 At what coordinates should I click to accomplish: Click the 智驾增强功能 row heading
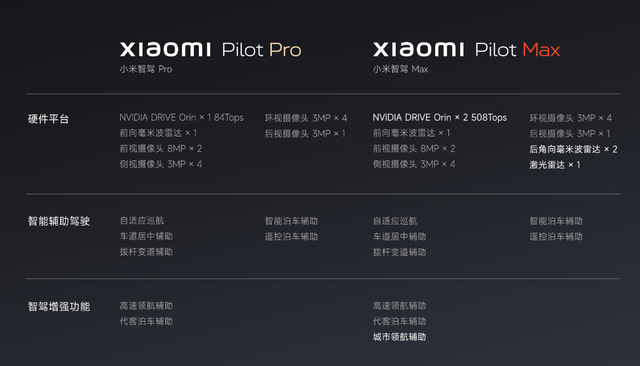click(x=59, y=306)
